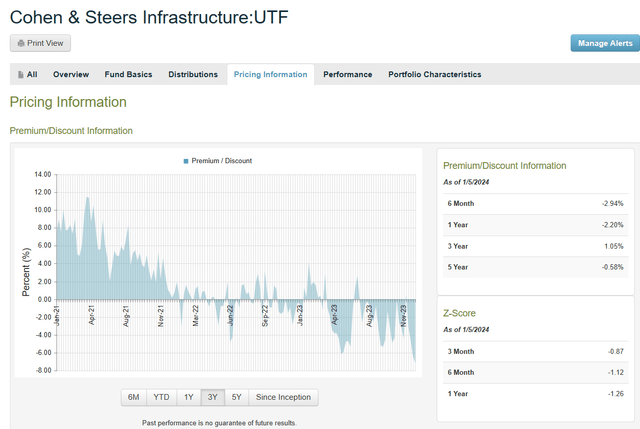
Task: Click the document icon beside All
Action: (20, 75)
